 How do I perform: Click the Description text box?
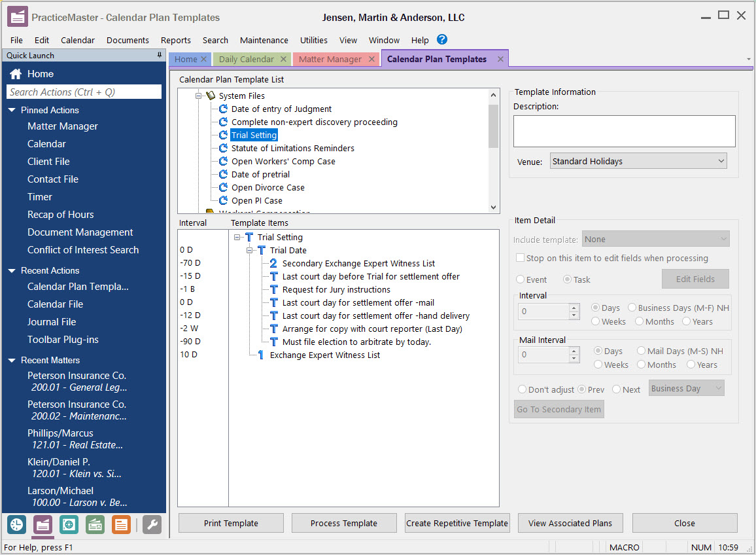pyautogui.click(x=625, y=131)
